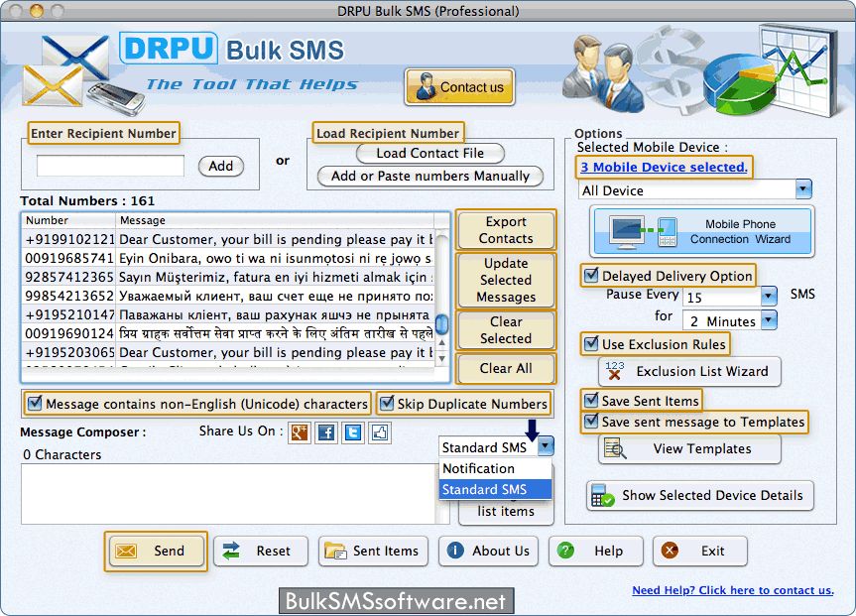This screenshot has width=856, height=616.
Task: Click Export Contacts
Action: pos(506,230)
